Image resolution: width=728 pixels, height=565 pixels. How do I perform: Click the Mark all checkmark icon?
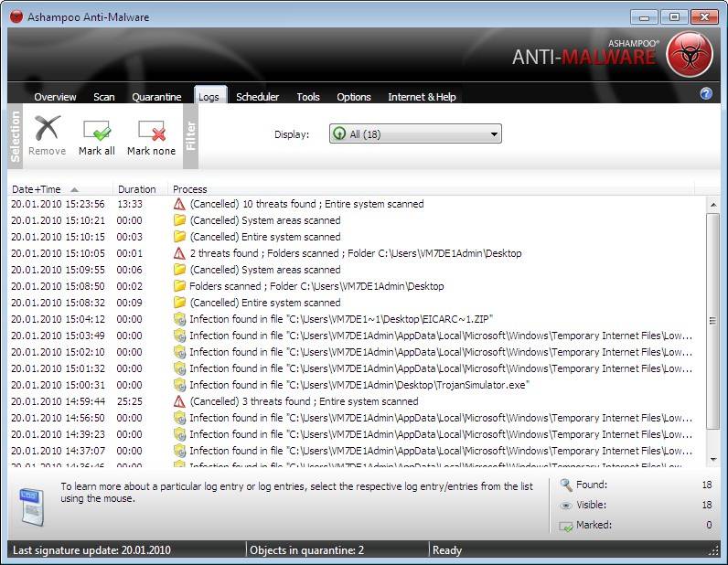[x=97, y=130]
